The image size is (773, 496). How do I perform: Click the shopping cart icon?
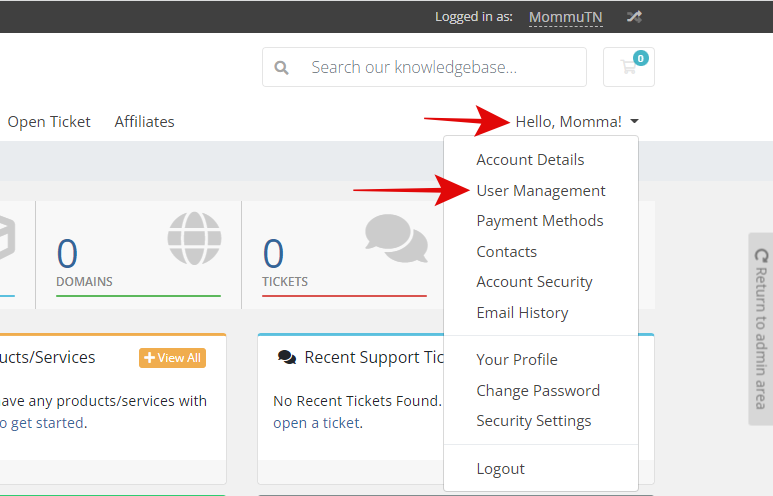click(628, 67)
